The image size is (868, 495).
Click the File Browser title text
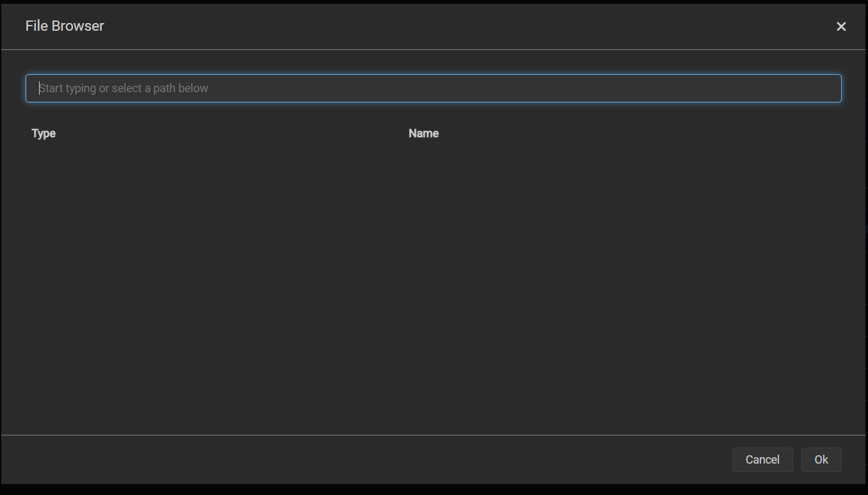point(65,26)
